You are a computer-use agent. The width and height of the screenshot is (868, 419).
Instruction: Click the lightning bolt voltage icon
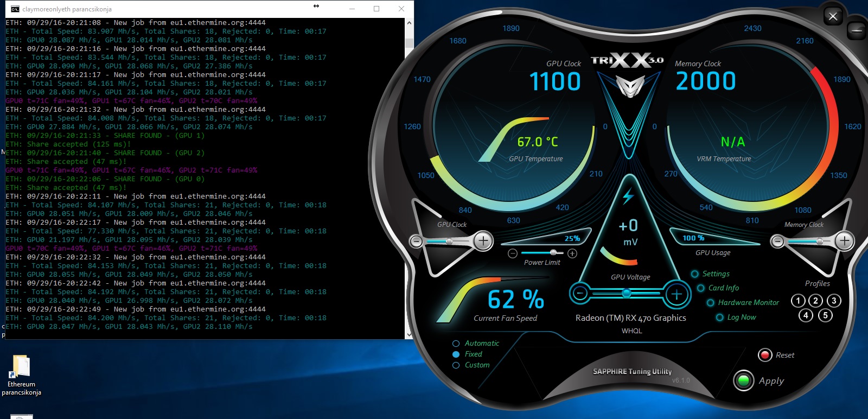pyautogui.click(x=628, y=196)
